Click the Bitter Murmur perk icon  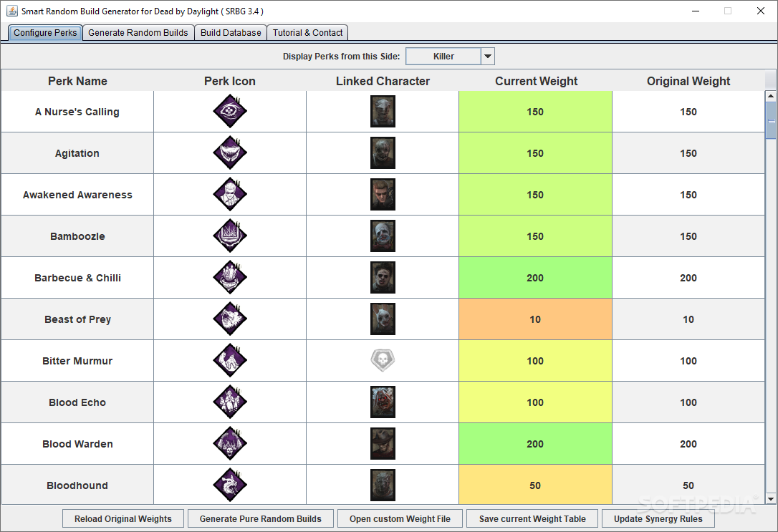pyautogui.click(x=230, y=360)
